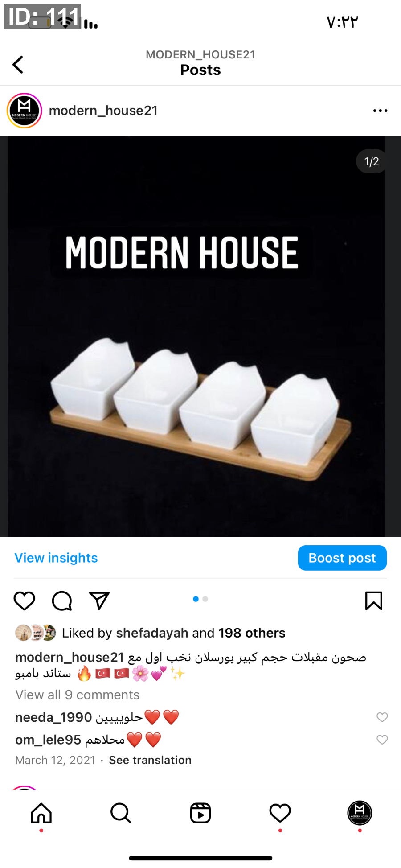Tap the Boost post button
The image size is (401, 868).
[x=342, y=558]
